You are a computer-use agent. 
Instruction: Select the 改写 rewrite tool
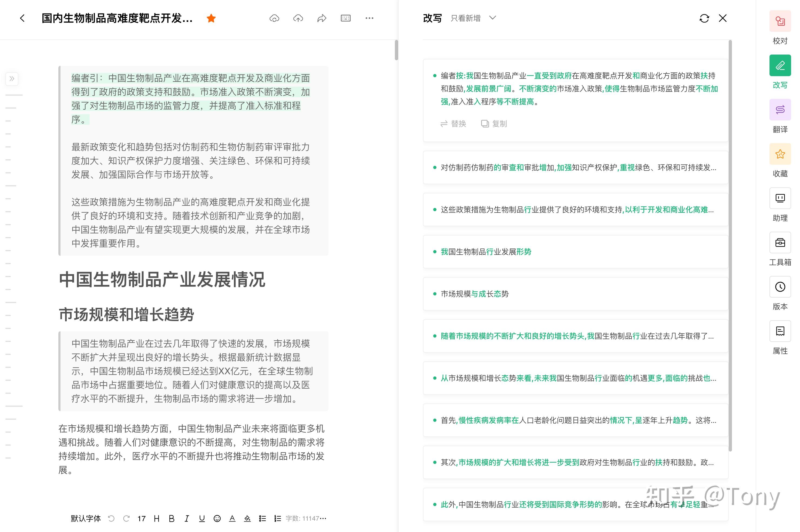click(x=780, y=72)
